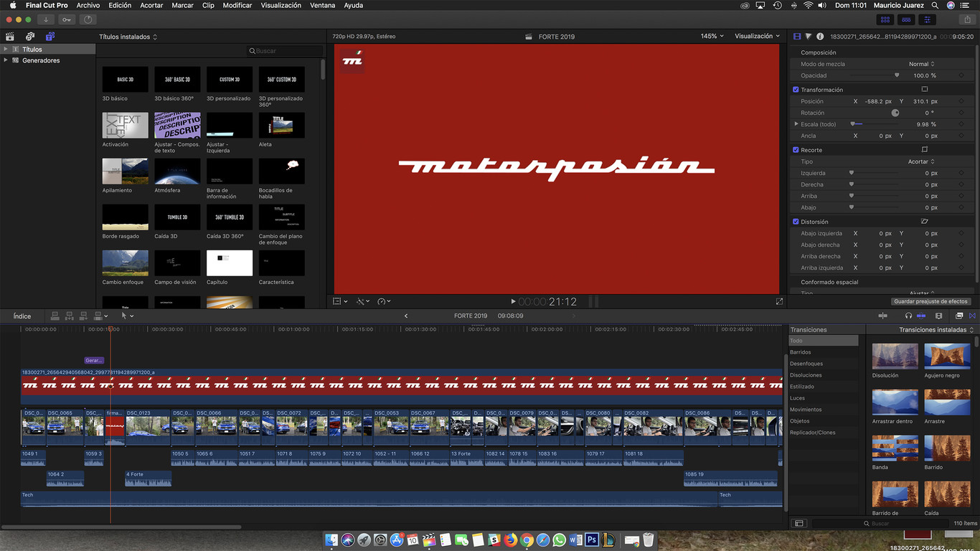980x551 pixels.
Task: Open the Visualización dropdown in viewer
Action: click(758, 36)
